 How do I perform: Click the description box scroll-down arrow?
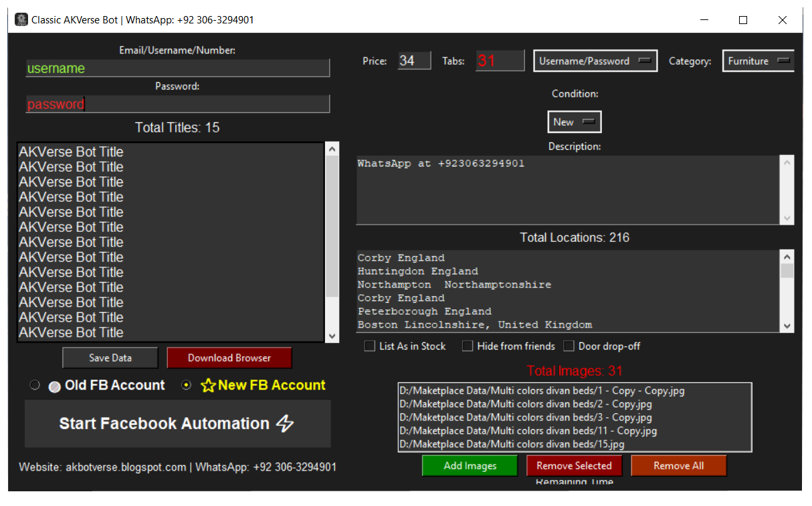(x=787, y=218)
